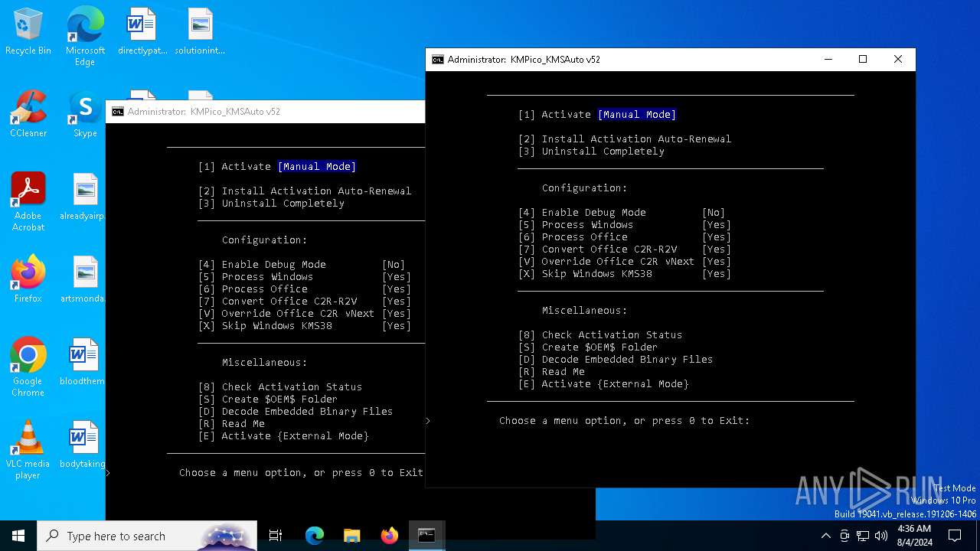Open the Adobe Acrobat desktop shortcut
Viewport: 980px width, 551px height.
28,202
